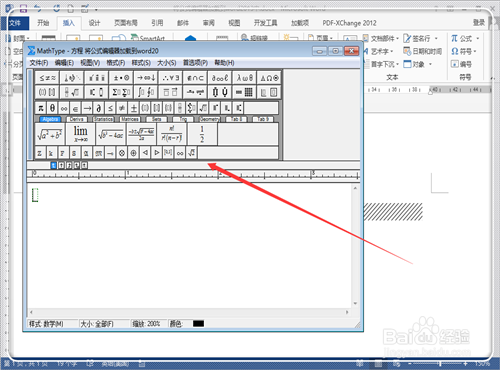Open Word 开始 ribbon tab
Viewport: 500px width, 370px height.
(43, 23)
